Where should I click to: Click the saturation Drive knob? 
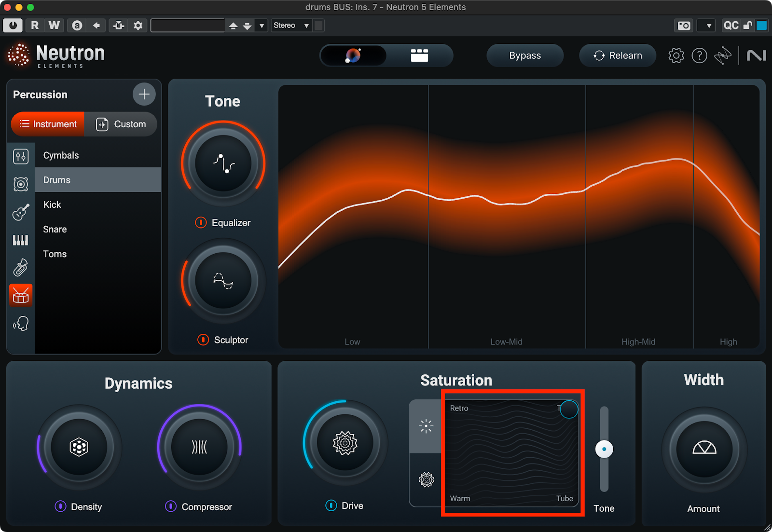pos(345,443)
